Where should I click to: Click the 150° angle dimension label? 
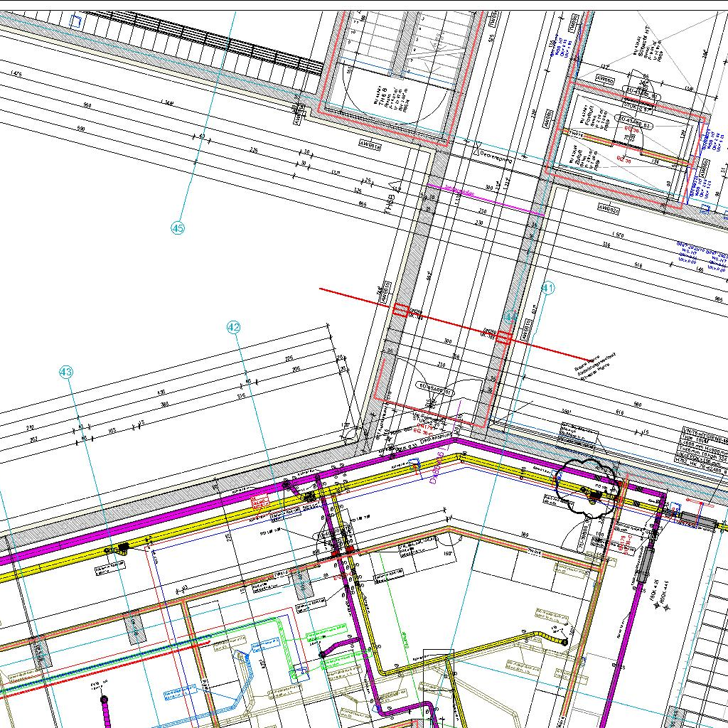click(447, 552)
